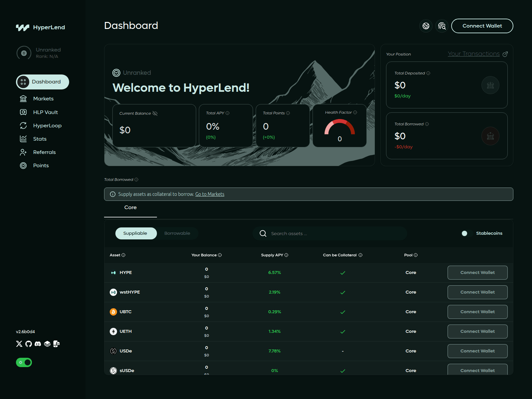
Task: Select the Suppliable toggle option
Action: pyautogui.click(x=136, y=233)
